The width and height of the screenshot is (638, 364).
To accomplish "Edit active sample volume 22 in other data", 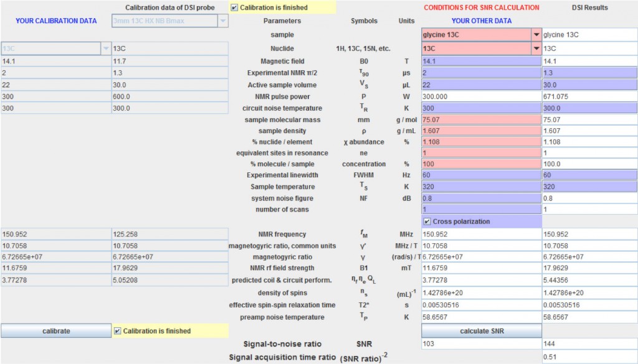I will coord(482,85).
